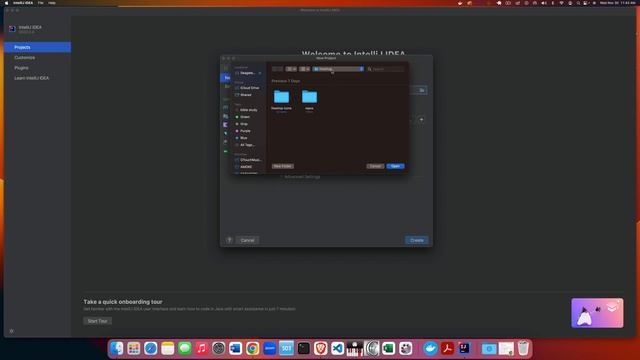Expand Advanced Settings in New Project dialog
The width and height of the screenshot is (640, 360).
[302, 177]
